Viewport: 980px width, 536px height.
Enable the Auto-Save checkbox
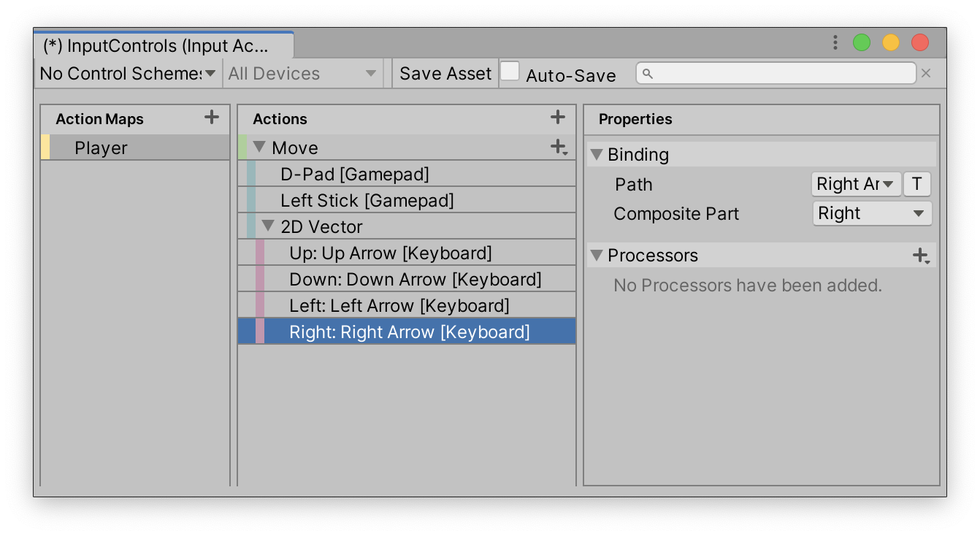[510, 72]
